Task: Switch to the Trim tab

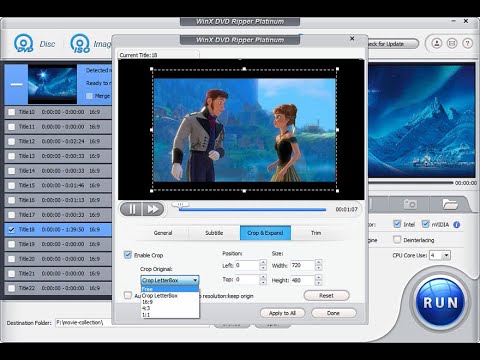Action: [316, 233]
